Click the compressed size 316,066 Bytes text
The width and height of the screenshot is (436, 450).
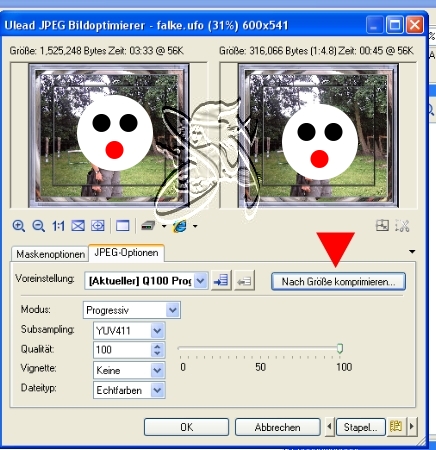pyautogui.click(x=279, y=51)
